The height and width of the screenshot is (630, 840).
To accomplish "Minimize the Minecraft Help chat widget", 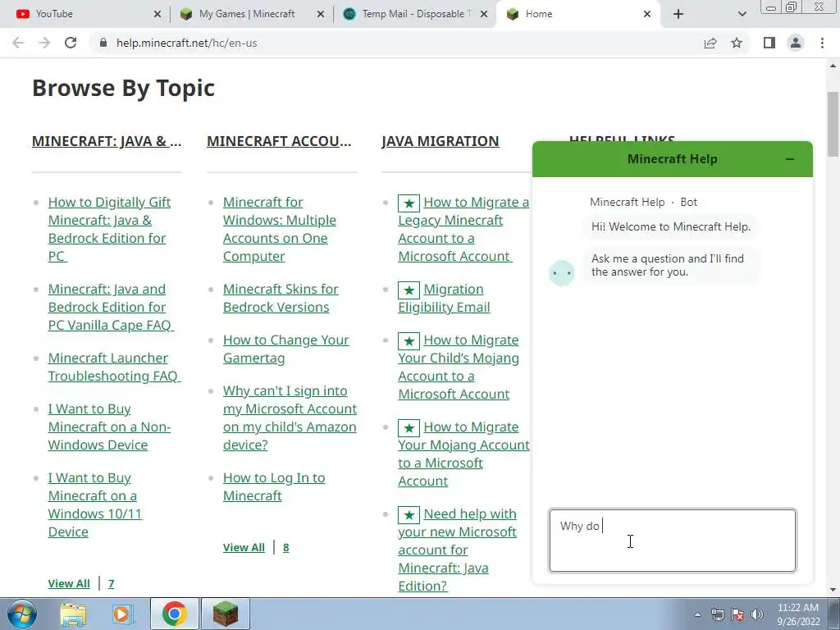I will tap(790, 159).
